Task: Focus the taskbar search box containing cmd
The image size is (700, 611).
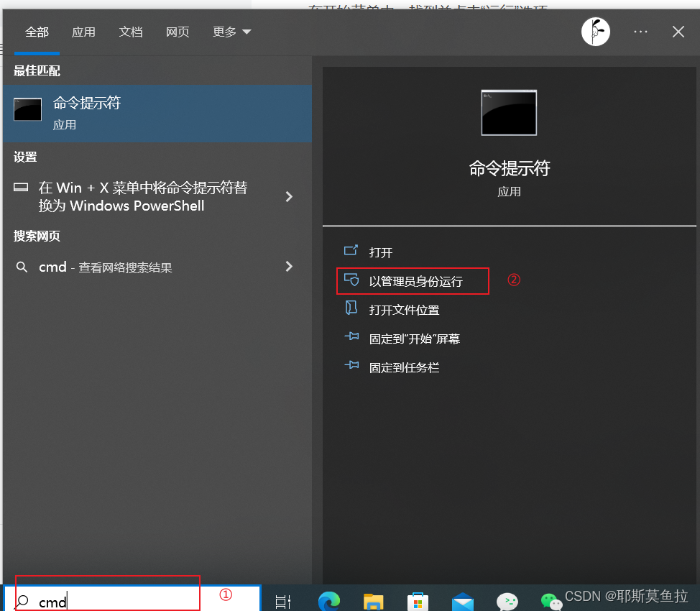Action: click(132, 598)
